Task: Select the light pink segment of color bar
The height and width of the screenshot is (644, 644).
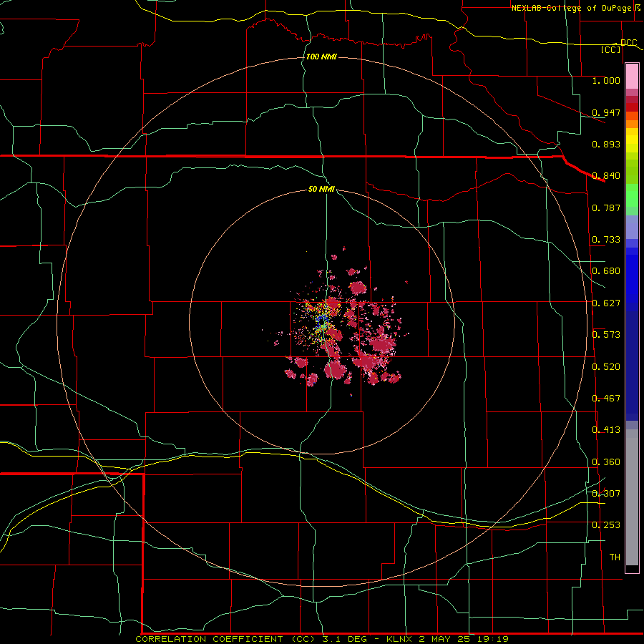Action: point(632,76)
